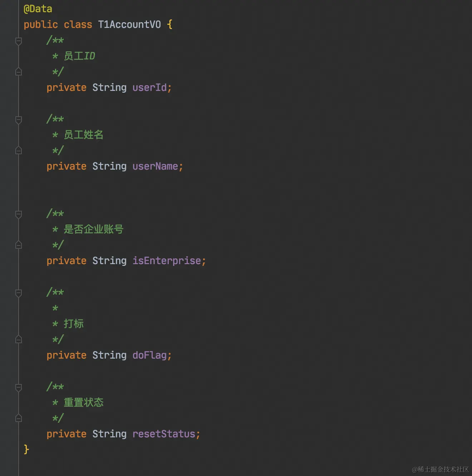The height and width of the screenshot is (476, 472).
Task: Click String type on the doFlag line
Action: (109, 355)
